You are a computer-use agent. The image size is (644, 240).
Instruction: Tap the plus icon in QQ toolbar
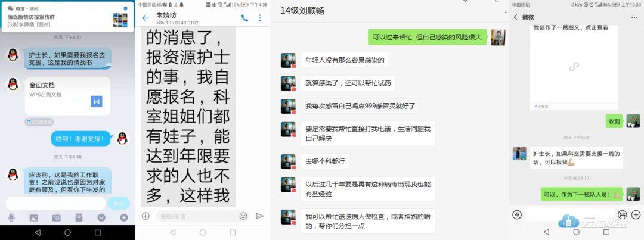(x=123, y=218)
